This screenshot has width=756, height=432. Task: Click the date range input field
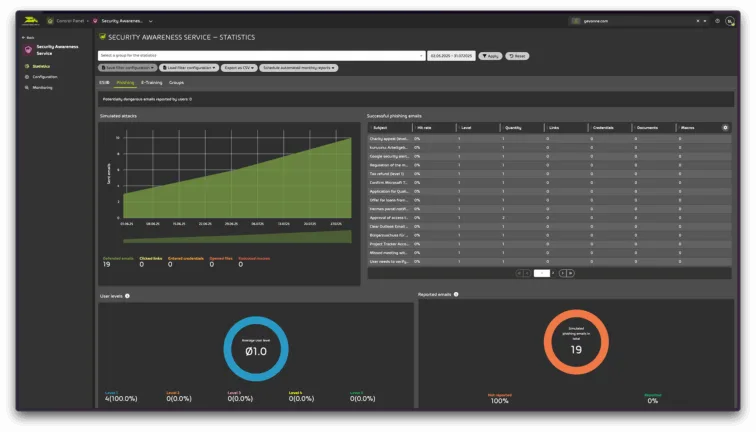click(451, 56)
